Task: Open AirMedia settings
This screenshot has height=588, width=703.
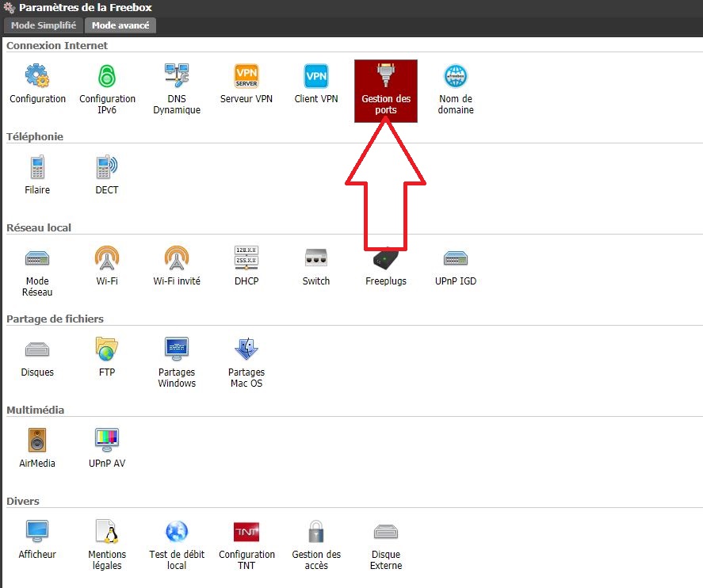Action: pyautogui.click(x=37, y=449)
